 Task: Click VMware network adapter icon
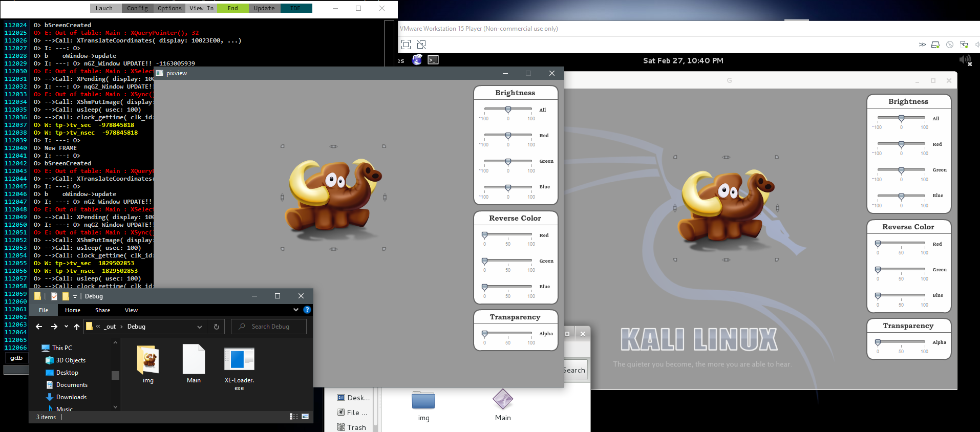pos(964,45)
